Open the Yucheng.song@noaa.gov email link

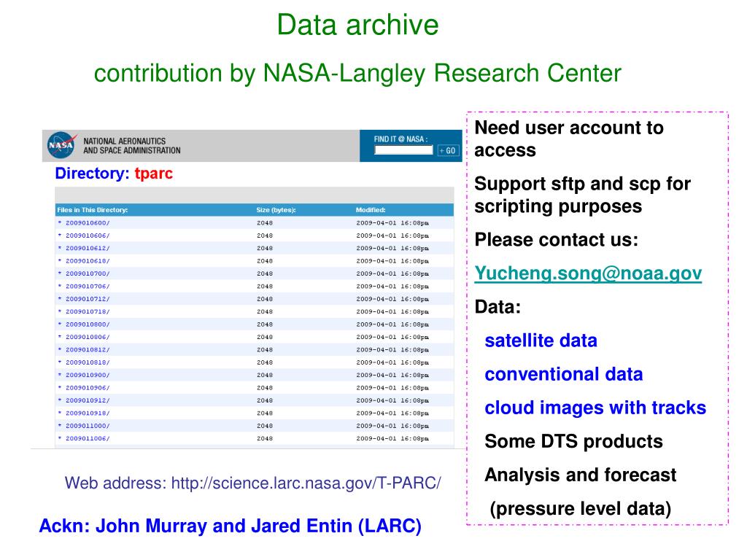pos(588,273)
